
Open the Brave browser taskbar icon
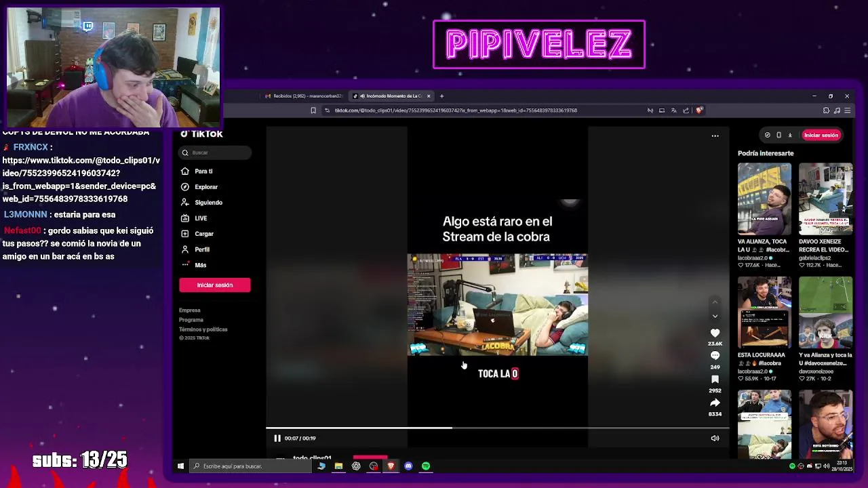391,466
